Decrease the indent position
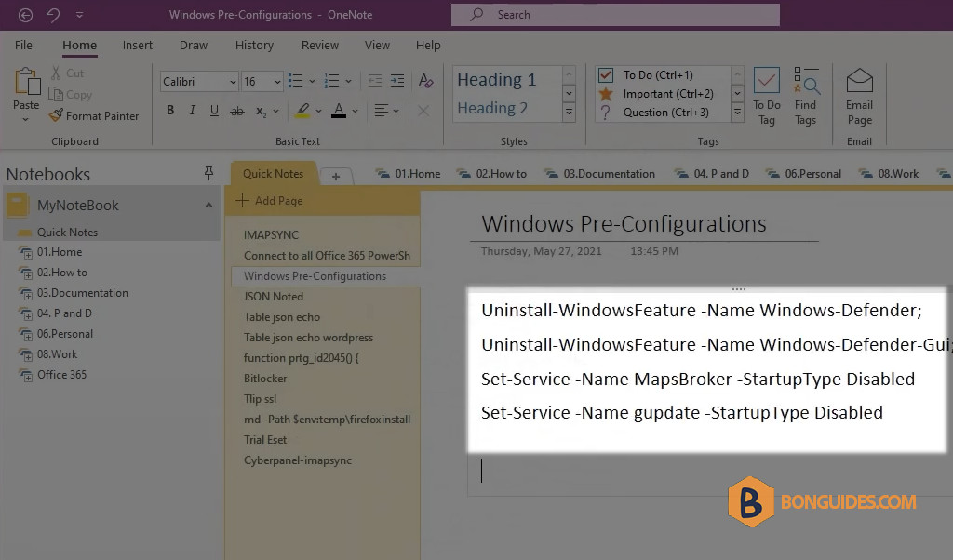The height and width of the screenshot is (560, 953). pos(375,81)
